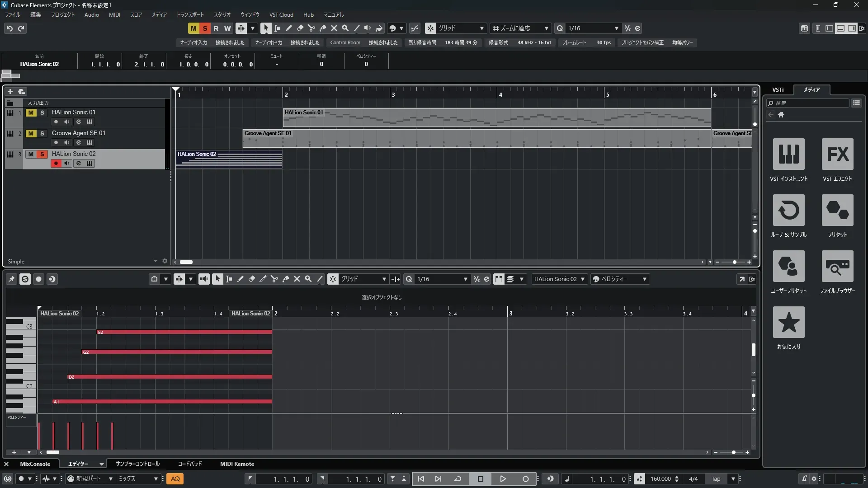This screenshot has width=868, height=488.
Task: Open the main toolbar snap type dropdown
Action: (481, 28)
